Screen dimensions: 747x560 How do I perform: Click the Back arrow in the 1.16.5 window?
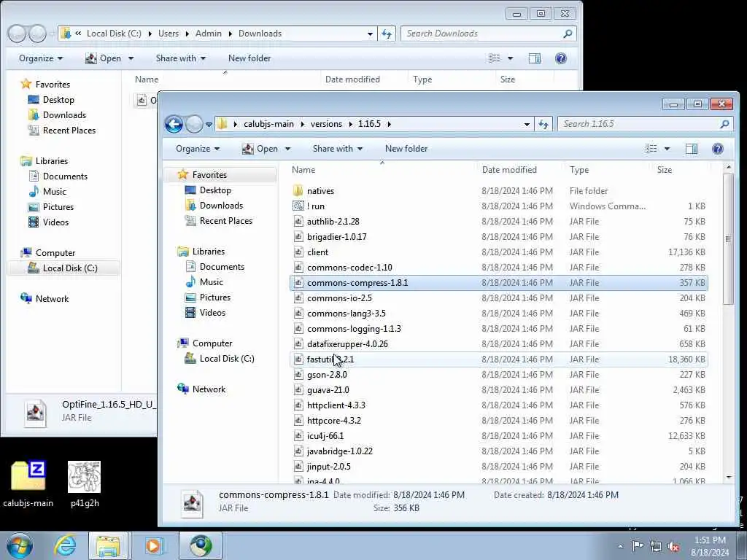click(174, 124)
